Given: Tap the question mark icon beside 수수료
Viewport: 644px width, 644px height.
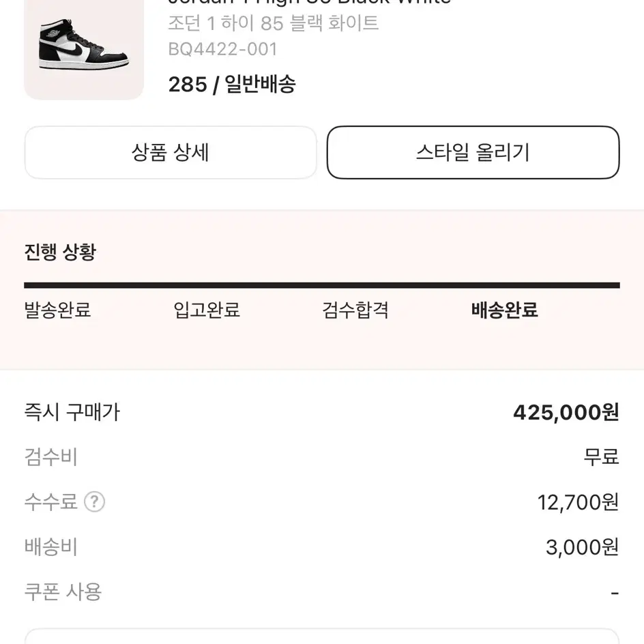Looking at the screenshot, I should [x=94, y=502].
